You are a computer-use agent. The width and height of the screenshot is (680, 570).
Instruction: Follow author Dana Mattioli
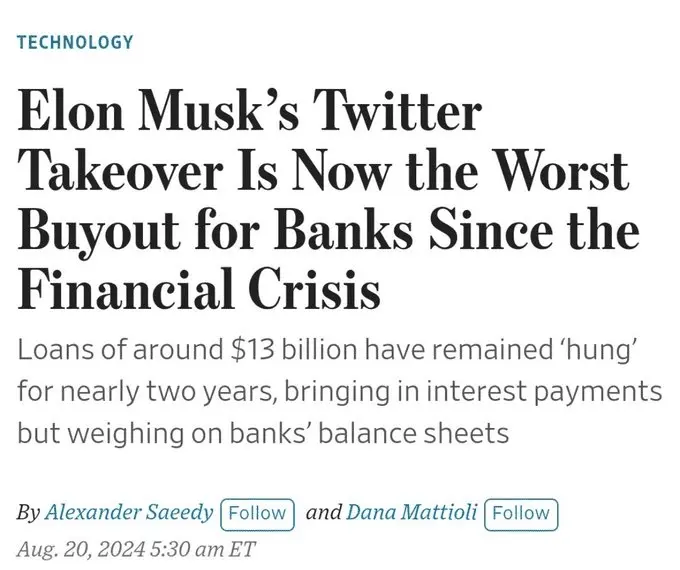520,513
